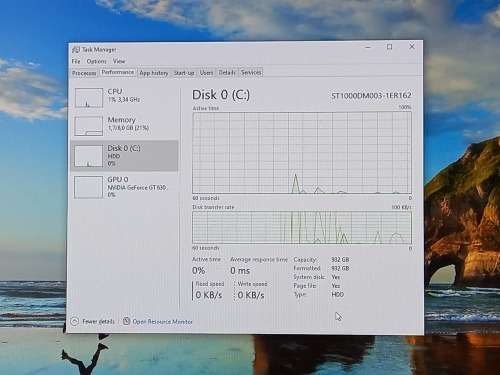Select CPU in the performance sidebar
500x375 pixels.
(x=124, y=97)
